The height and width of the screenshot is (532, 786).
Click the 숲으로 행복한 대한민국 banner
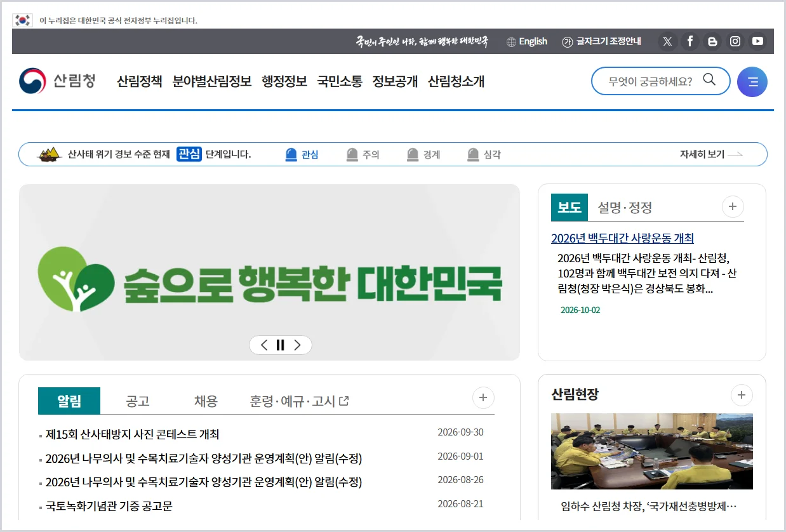click(269, 272)
